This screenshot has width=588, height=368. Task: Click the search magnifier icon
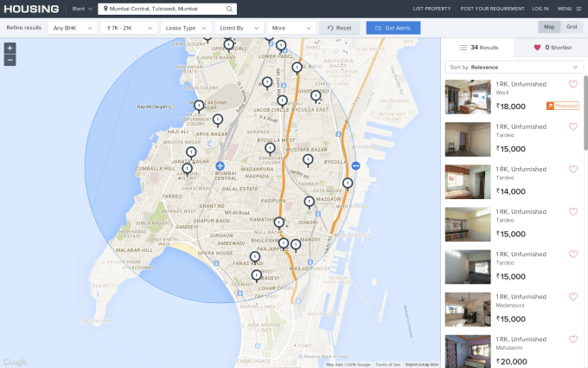(229, 9)
